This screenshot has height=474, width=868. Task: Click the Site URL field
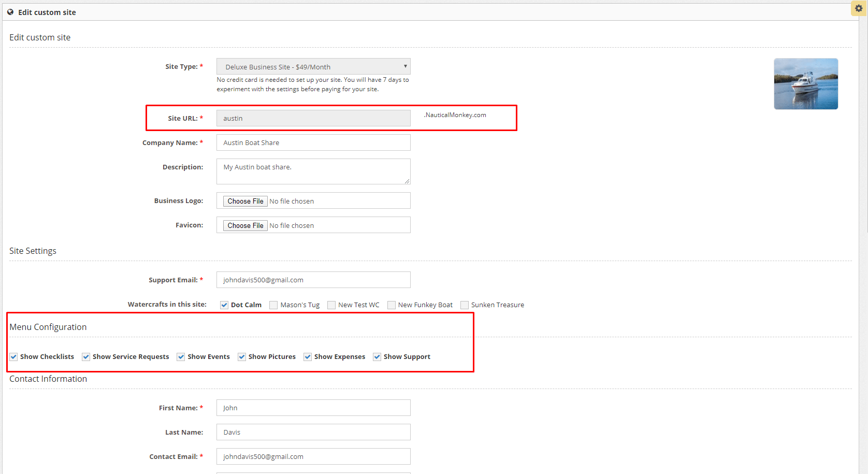[x=313, y=118]
